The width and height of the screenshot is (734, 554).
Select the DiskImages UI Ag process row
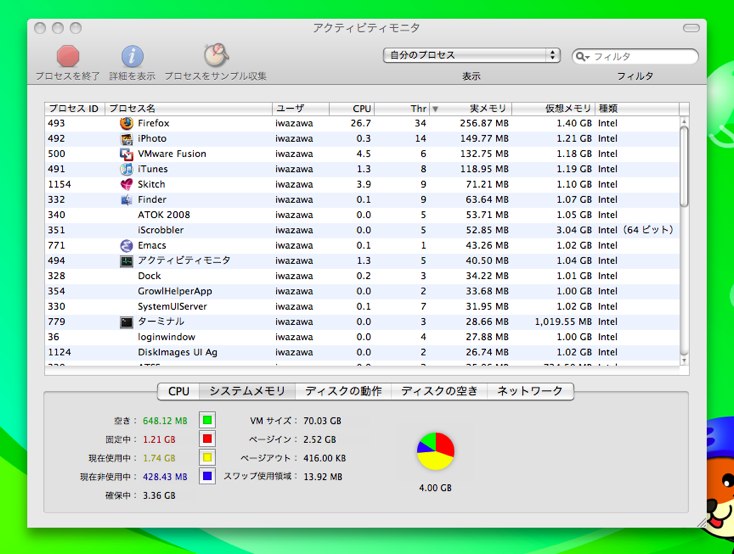362,352
